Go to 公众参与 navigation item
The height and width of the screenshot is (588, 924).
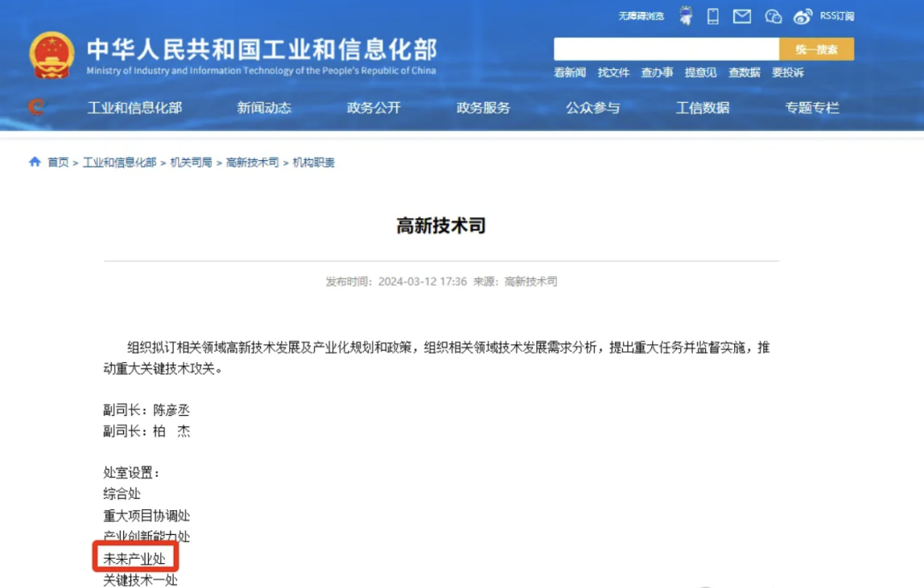pos(593,108)
